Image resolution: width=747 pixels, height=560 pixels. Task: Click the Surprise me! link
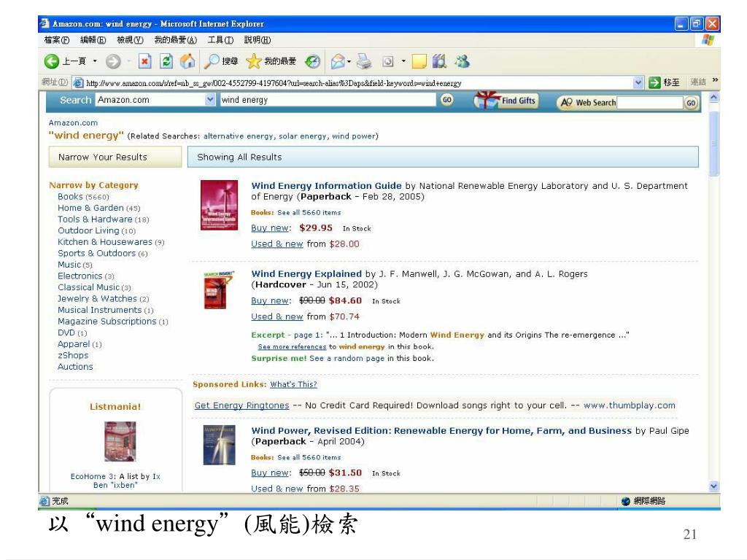(279, 358)
